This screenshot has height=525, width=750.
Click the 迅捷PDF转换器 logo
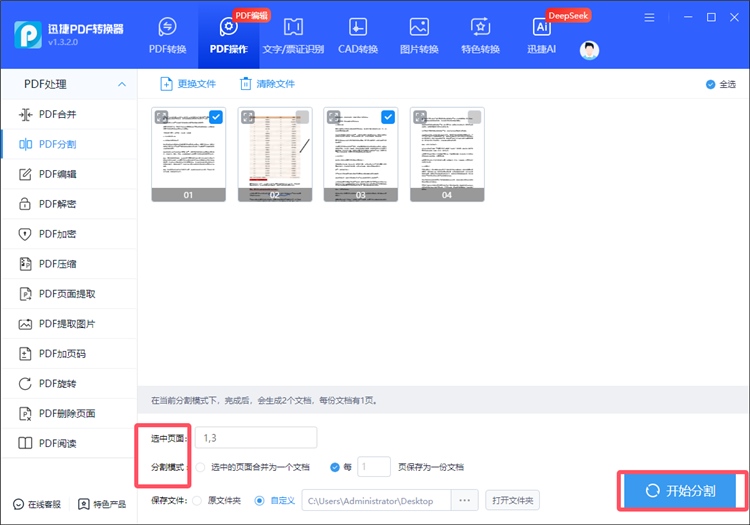coord(28,34)
